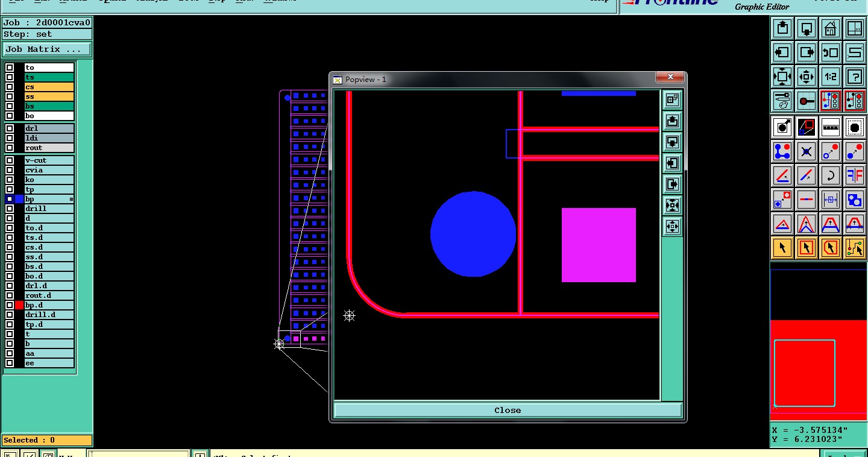Click blue color swatch of bp layer
This screenshot has height=457, width=868.
pyautogui.click(x=19, y=199)
